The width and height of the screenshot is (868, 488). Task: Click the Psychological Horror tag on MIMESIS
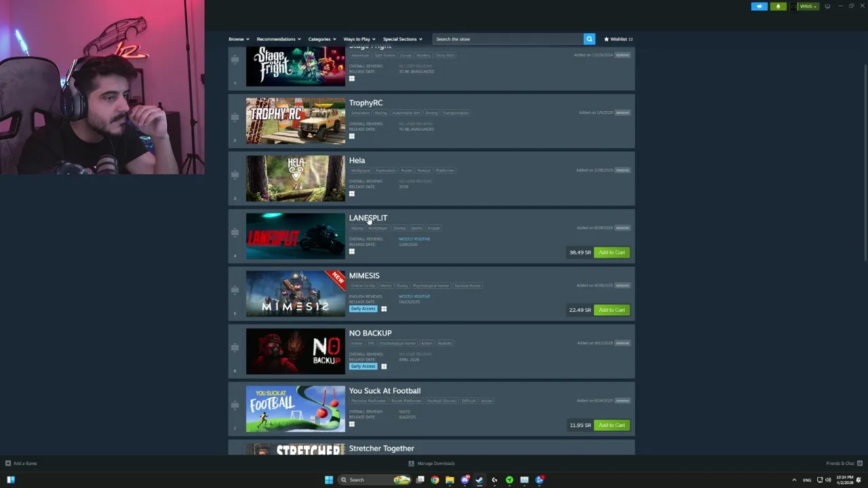pyautogui.click(x=431, y=285)
